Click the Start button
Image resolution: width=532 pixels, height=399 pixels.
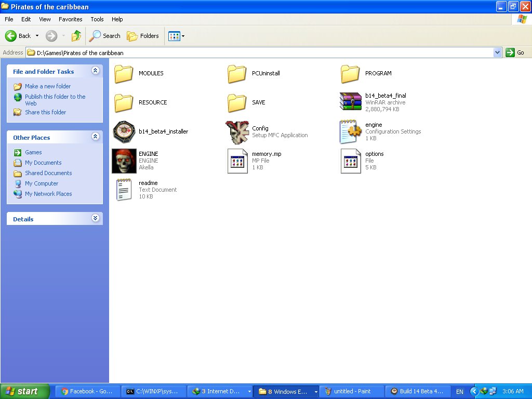[x=24, y=391]
